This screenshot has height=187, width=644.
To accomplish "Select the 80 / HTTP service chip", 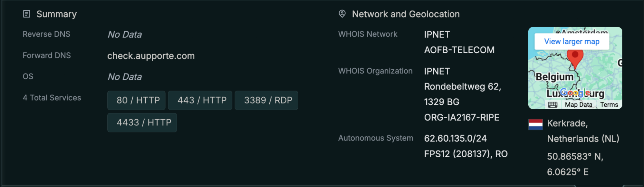I will [136, 100].
